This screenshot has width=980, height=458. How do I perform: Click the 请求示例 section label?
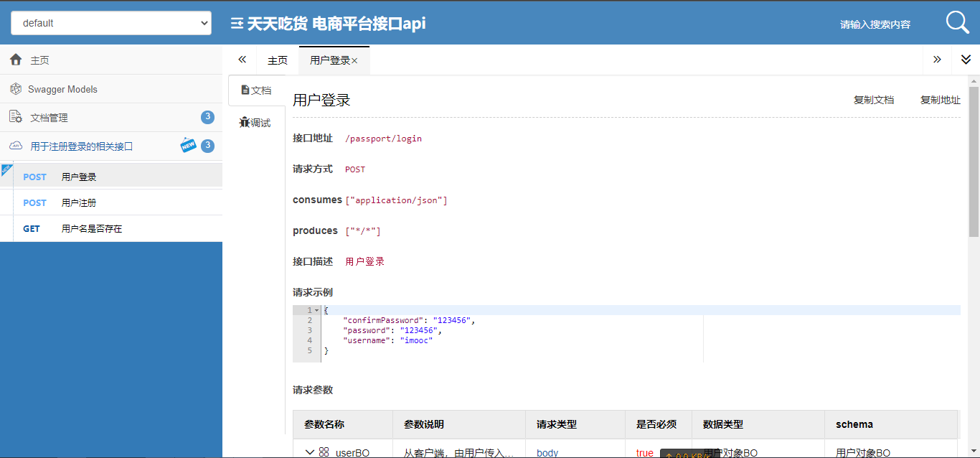[313, 292]
